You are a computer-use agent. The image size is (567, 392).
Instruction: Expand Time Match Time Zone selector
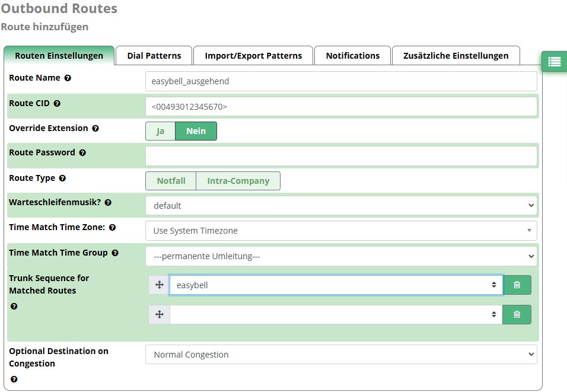(x=341, y=231)
